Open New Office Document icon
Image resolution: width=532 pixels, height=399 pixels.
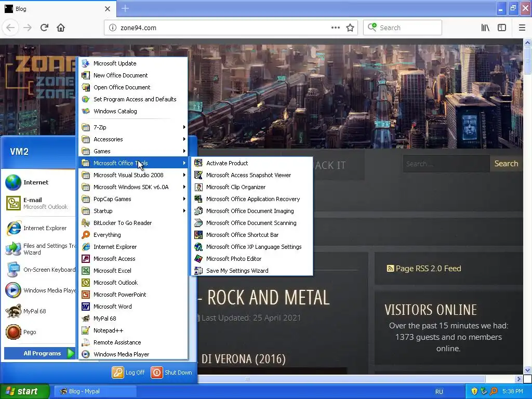pos(86,75)
